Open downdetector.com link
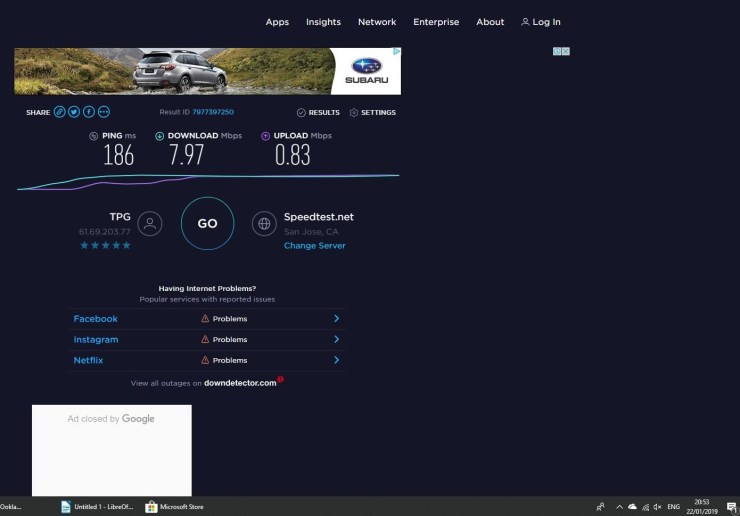 [240, 383]
